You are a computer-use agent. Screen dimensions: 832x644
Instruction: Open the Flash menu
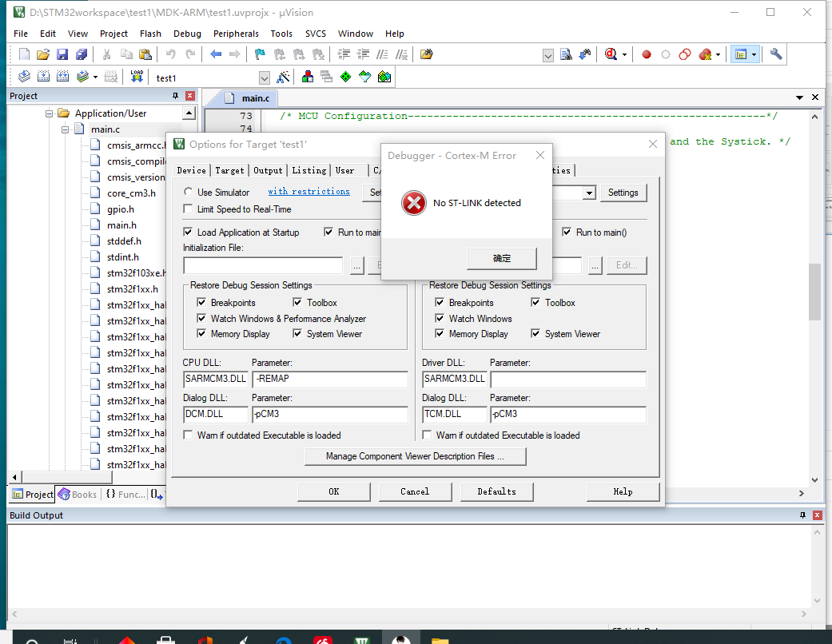click(x=150, y=34)
